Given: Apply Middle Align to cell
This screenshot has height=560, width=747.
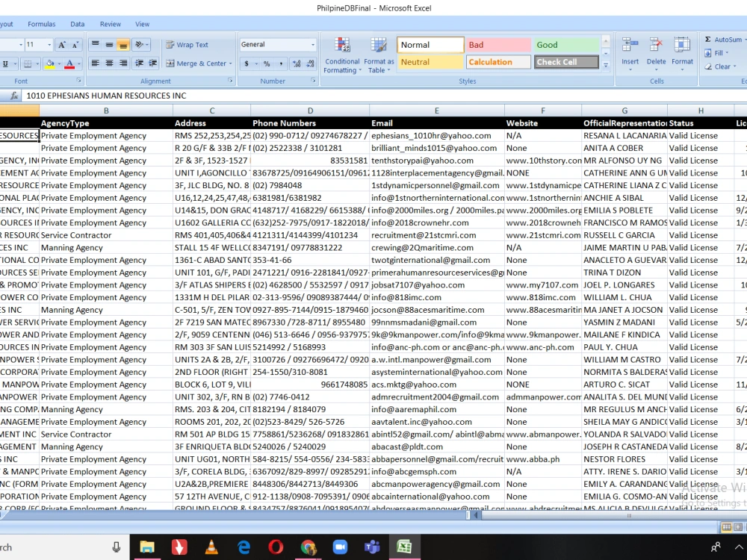Looking at the screenshot, I should [109, 44].
